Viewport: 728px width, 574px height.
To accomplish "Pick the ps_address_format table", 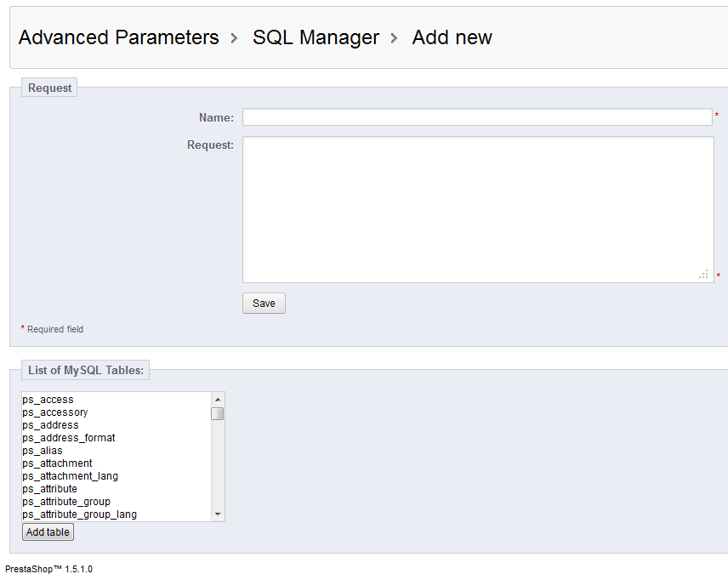I will click(x=68, y=438).
